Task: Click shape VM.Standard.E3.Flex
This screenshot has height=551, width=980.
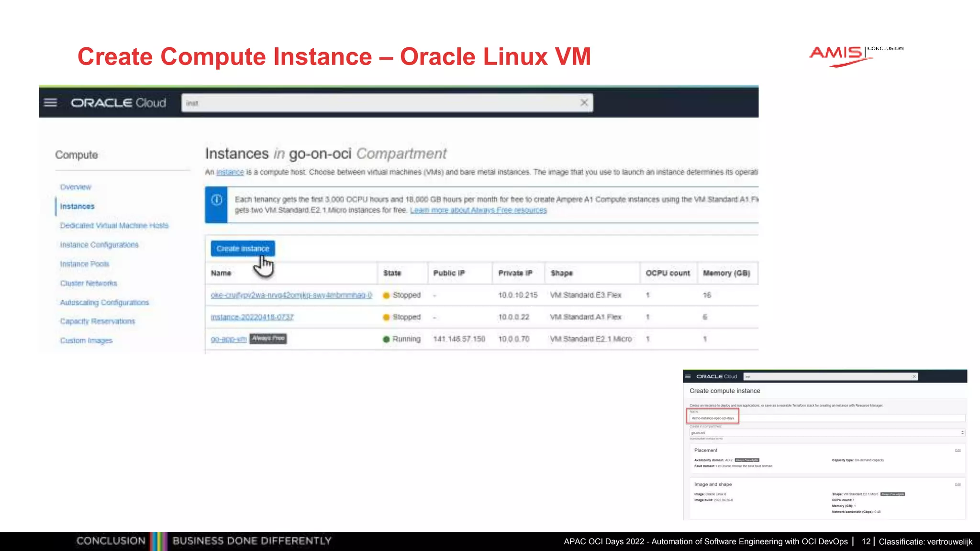Action: click(586, 295)
